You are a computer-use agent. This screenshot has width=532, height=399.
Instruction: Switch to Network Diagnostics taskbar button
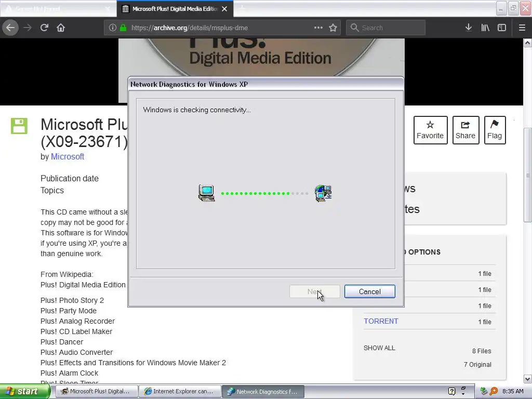263,392
